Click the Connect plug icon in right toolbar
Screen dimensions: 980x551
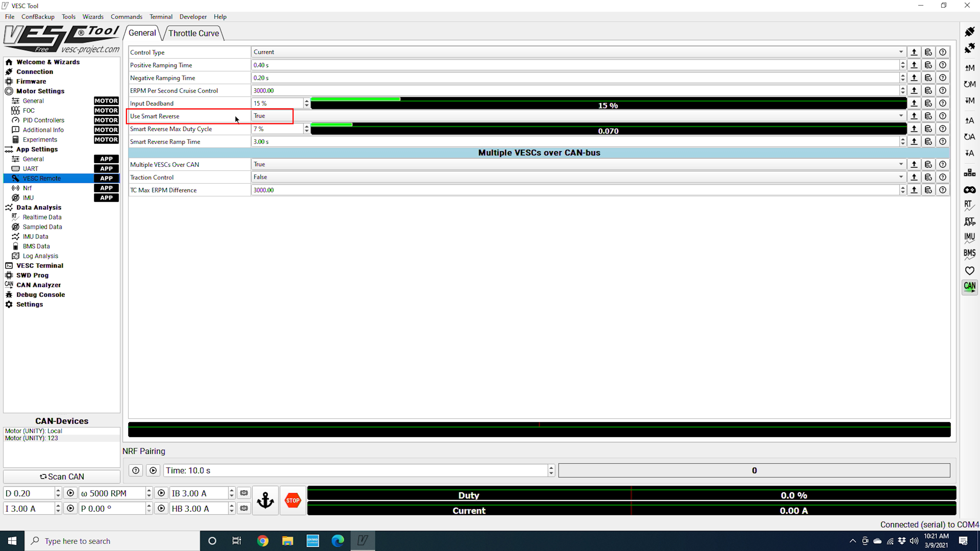969,32
